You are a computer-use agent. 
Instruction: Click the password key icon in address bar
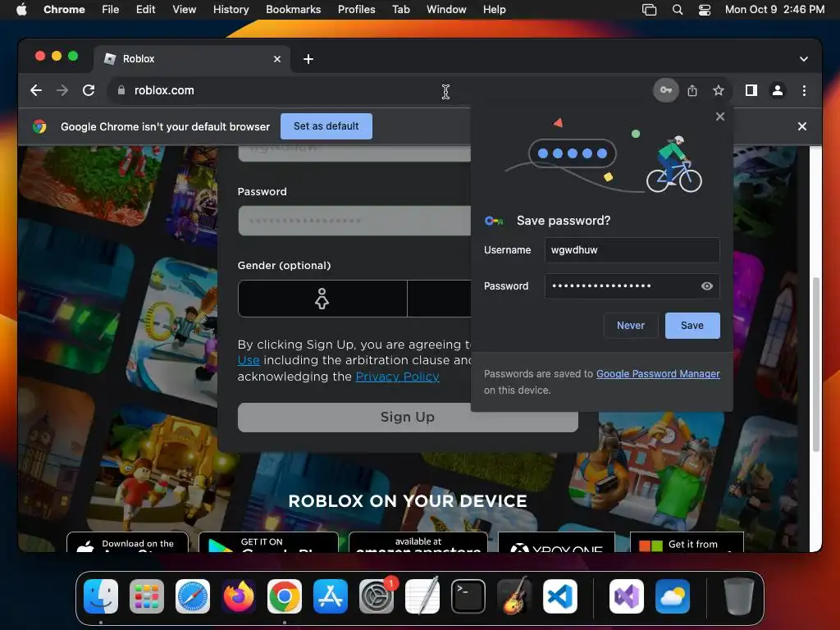(x=665, y=90)
